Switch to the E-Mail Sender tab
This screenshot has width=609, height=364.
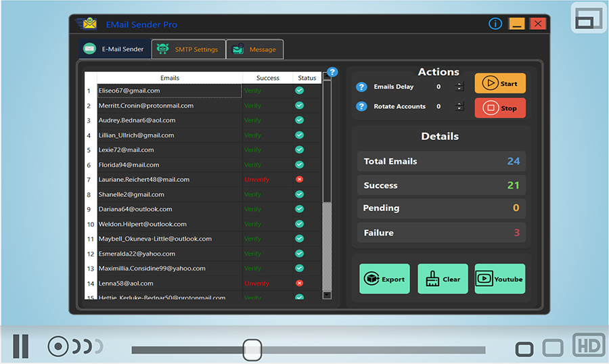[x=114, y=49]
